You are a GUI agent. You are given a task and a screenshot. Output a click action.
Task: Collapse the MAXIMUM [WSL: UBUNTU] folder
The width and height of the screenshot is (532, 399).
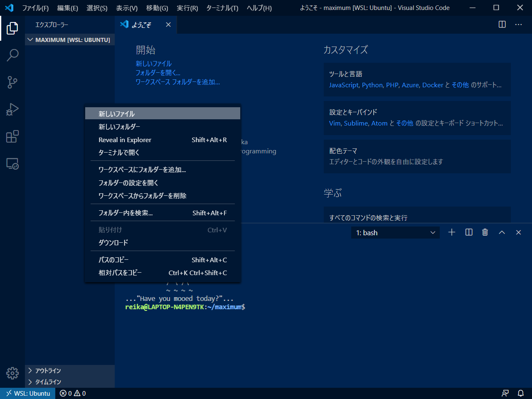(30, 39)
